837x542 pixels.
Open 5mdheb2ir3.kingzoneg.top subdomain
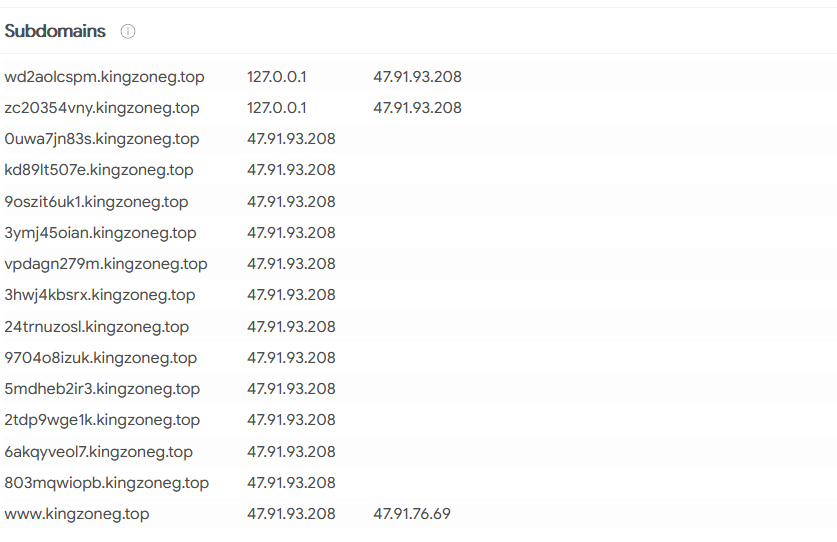(x=102, y=389)
